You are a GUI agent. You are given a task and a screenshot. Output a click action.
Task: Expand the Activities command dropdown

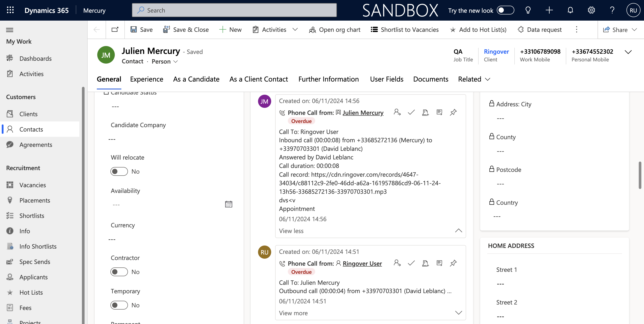pos(295,30)
